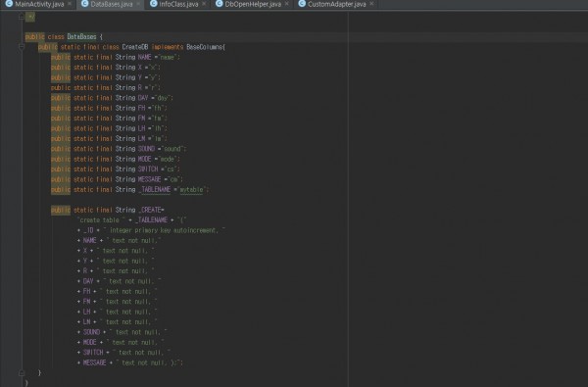Click the _TABLENAME constant declaration

pos(154,189)
